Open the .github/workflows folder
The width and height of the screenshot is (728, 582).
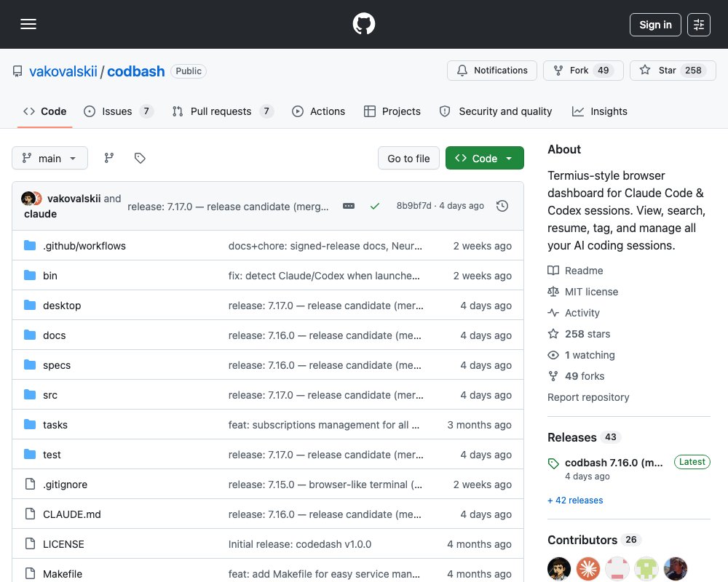pos(84,245)
